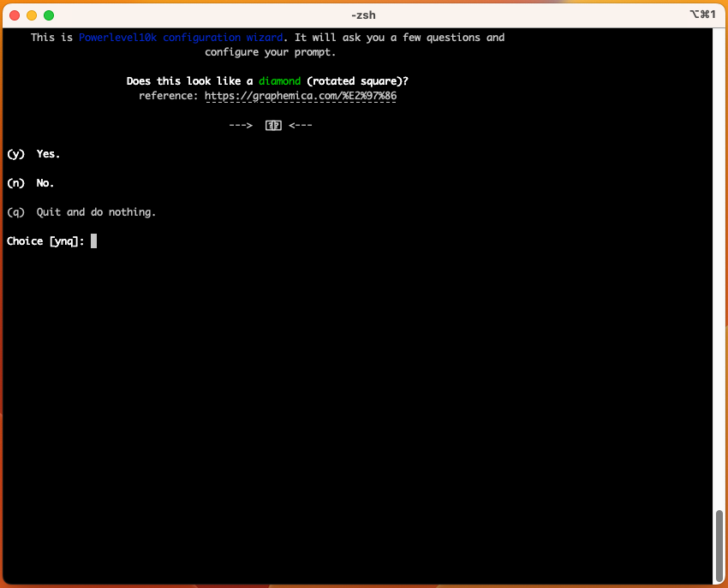Select the (n) No option
728x588 pixels.
pyautogui.click(x=31, y=183)
